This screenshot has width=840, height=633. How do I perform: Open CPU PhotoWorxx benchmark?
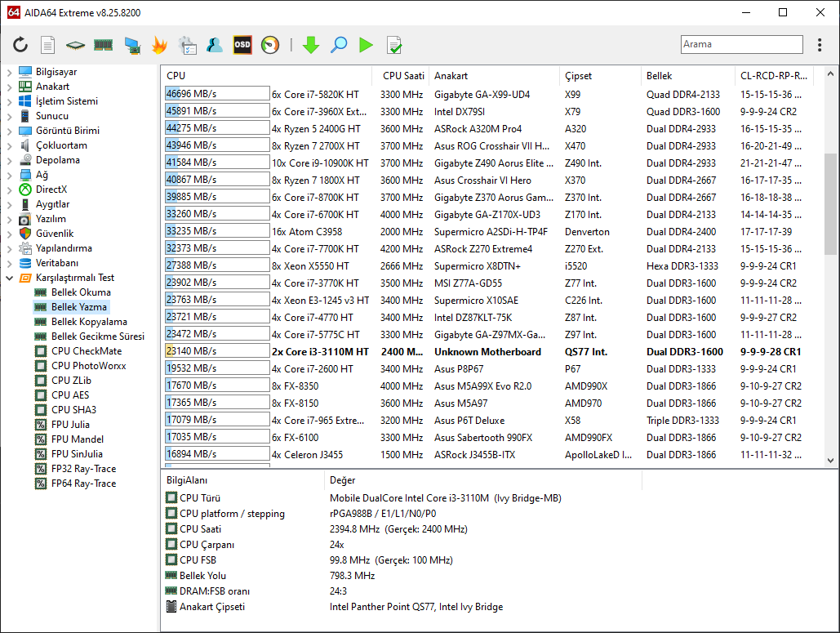point(88,366)
